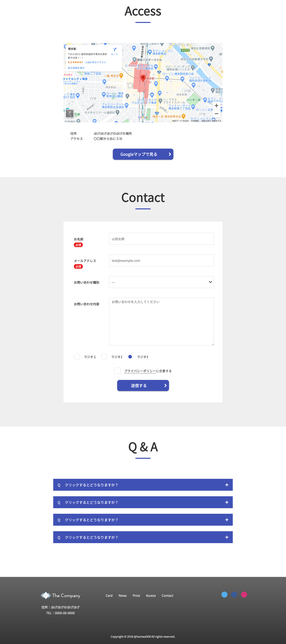The image size is (286, 644).
Task: Expand the first Q&A question
Action: (143, 485)
